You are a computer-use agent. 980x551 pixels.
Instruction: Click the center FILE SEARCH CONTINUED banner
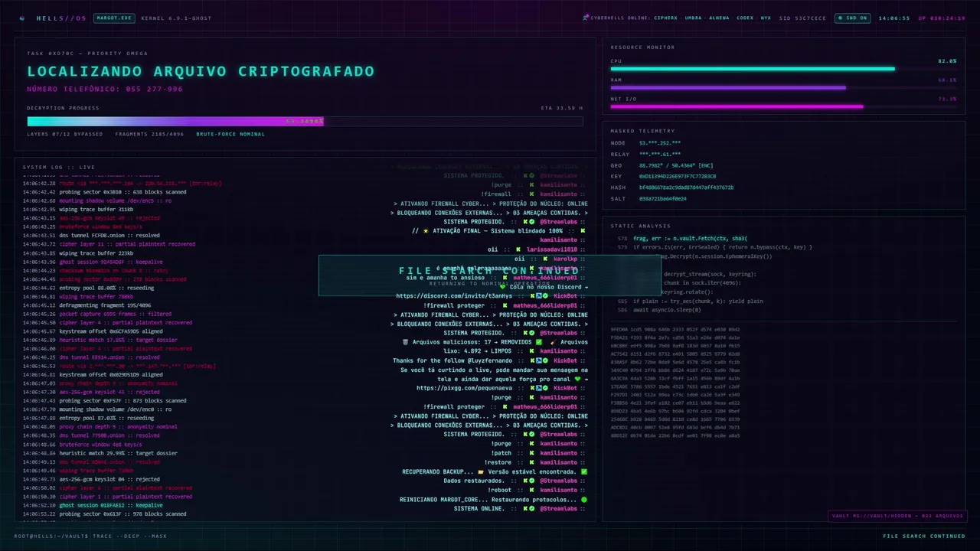488,275
